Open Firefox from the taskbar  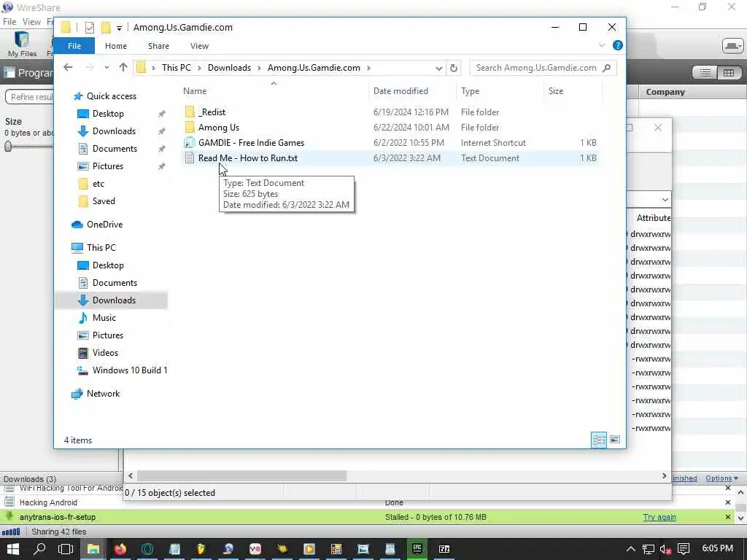point(120,549)
